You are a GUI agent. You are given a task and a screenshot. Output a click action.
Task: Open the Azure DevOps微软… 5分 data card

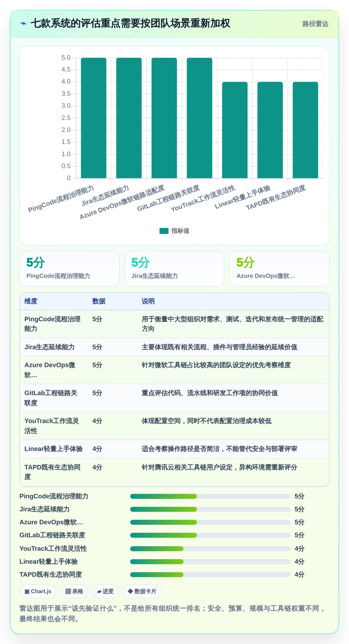point(279,268)
